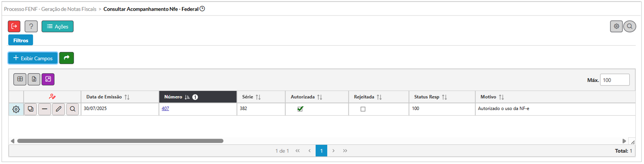Screen dimensions: 644x164
Task: Open settings gear icon at top right
Action: tap(616, 26)
